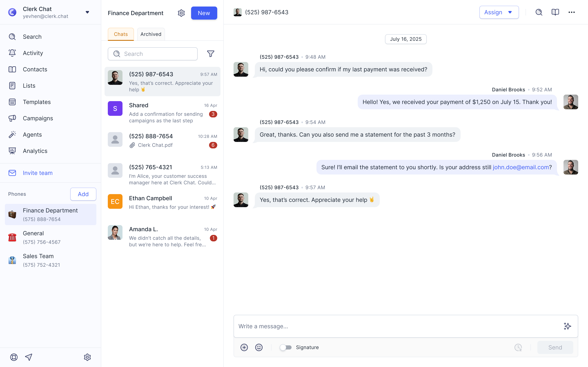This screenshot has height=367, width=588.
Task: Open Campaigns in the sidebar
Action: [38, 118]
